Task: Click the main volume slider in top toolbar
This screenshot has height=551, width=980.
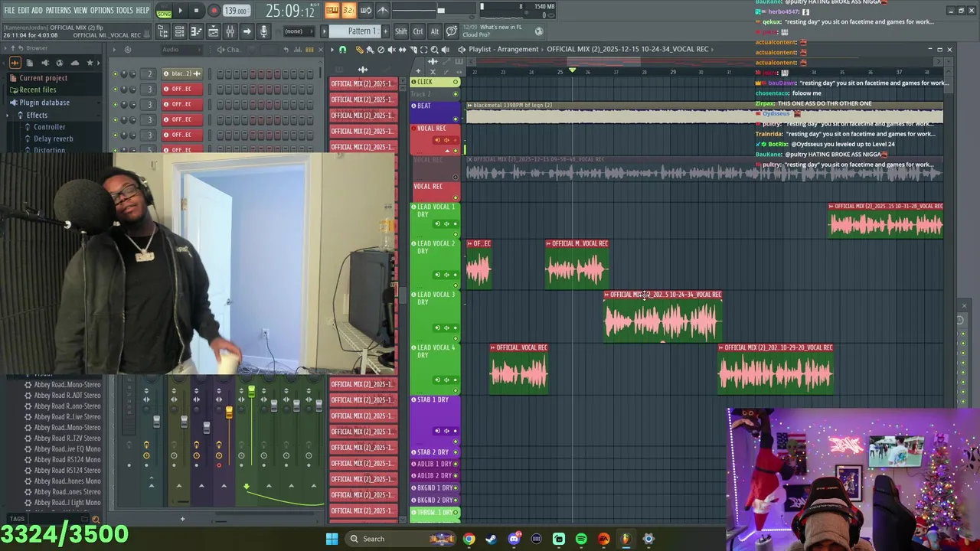Action: 441,11
